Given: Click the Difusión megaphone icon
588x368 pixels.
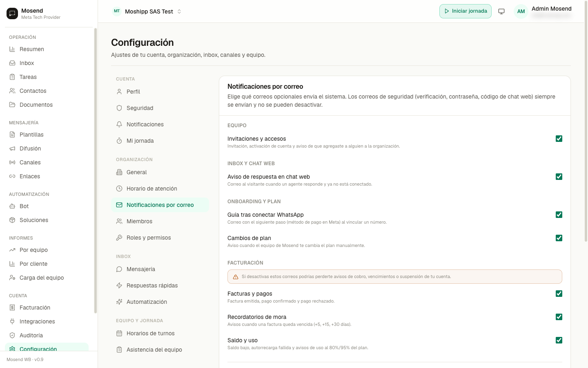Looking at the screenshot, I should click(x=12, y=148).
